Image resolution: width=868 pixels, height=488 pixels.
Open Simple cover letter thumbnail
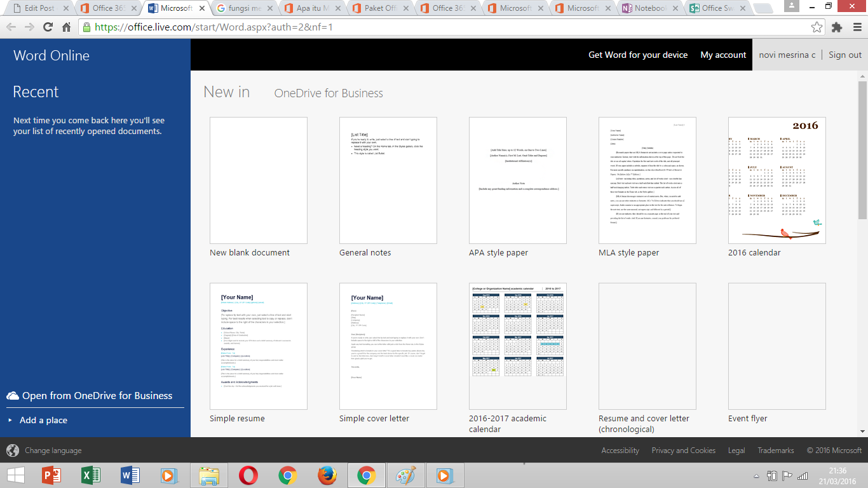click(x=388, y=346)
